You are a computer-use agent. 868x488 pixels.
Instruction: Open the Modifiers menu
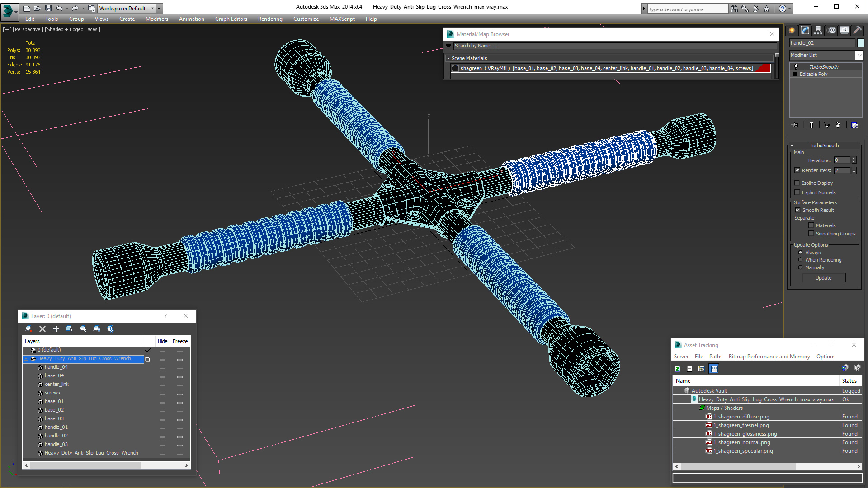click(x=157, y=19)
